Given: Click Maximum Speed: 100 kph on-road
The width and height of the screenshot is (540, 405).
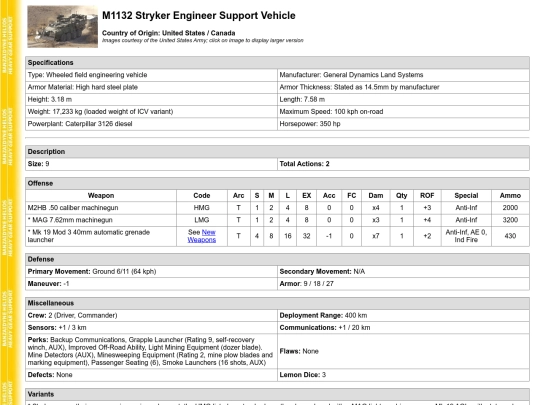Looking at the screenshot, I should coord(403,112).
